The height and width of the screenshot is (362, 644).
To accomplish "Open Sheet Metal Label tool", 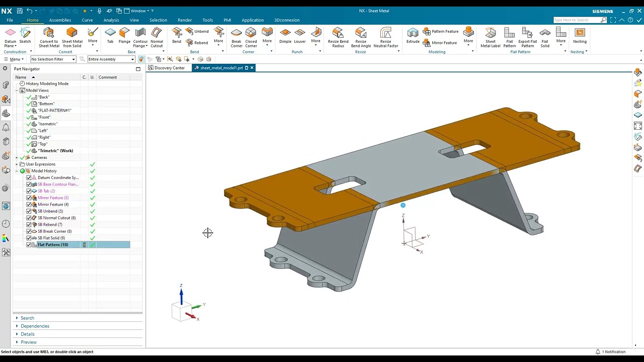I will pyautogui.click(x=491, y=38).
